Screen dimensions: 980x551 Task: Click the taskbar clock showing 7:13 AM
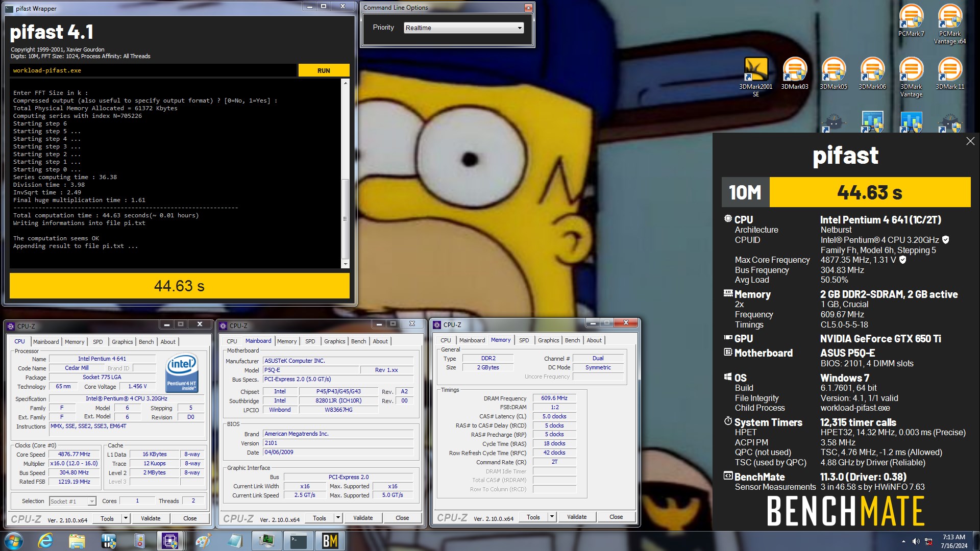953,541
